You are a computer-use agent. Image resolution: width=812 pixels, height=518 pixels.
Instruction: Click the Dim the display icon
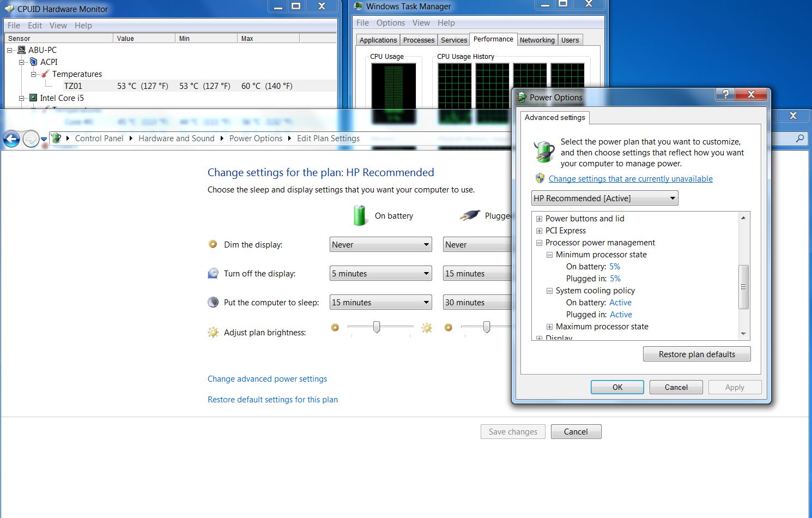click(x=213, y=244)
